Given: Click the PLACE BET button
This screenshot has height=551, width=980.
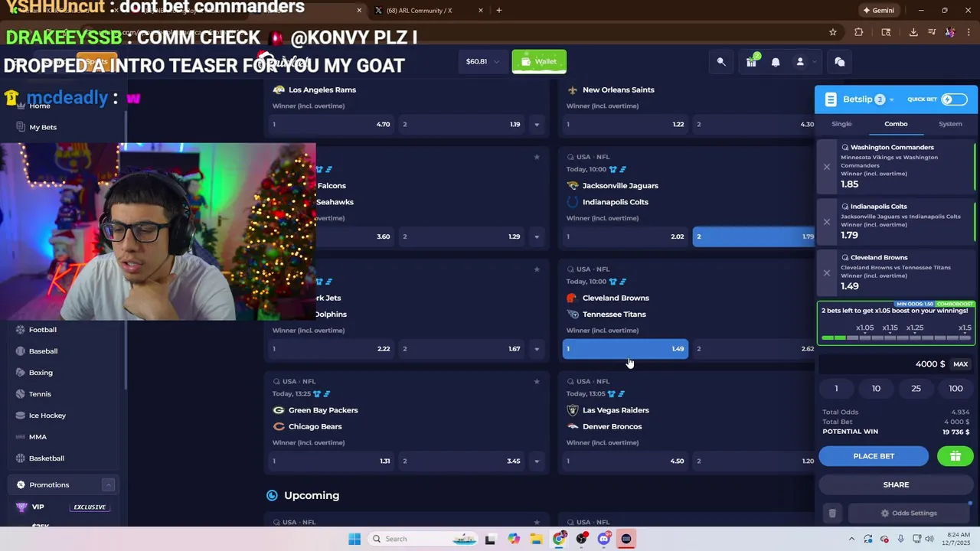Looking at the screenshot, I should [874, 456].
